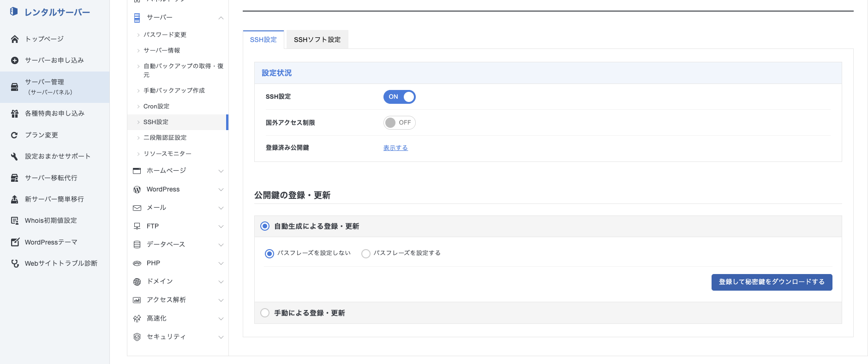The height and width of the screenshot is (364, 868).
Task: Expand the アクセス解析 section chevron
Action: (221, 300)
